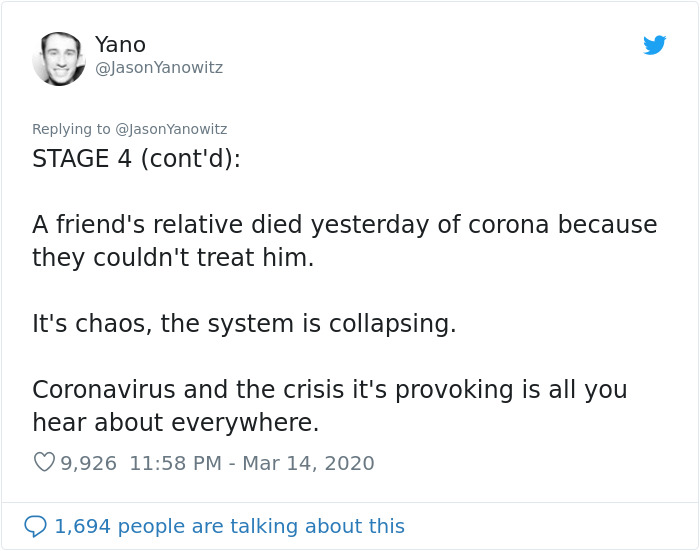Like the tweet with the heart icon
This screenshot has width=700, height=551.
tap(44, 463)
